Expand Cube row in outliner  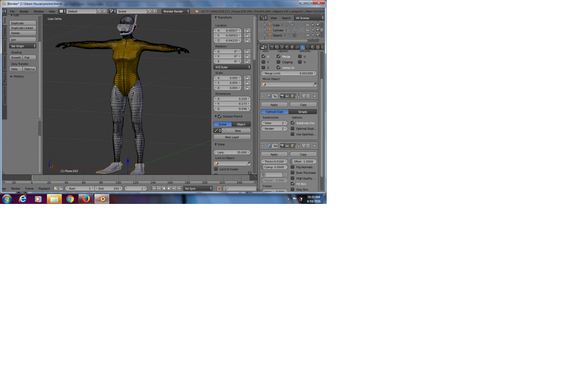tap(265, 25)
